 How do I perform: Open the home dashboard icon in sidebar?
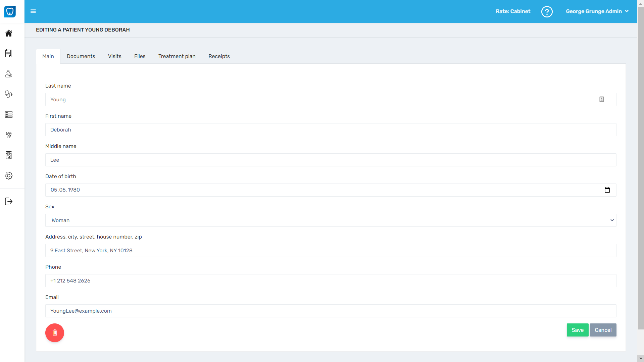pos(9,33)
